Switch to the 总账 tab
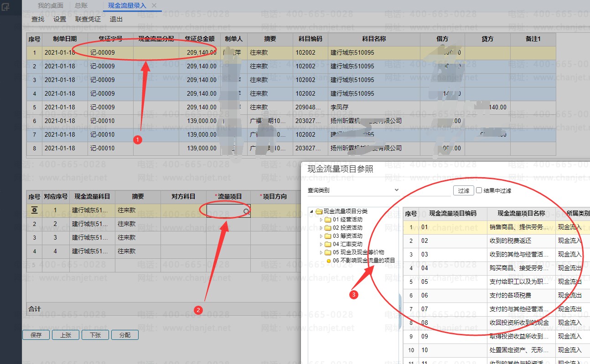Image resolution: width=590 pixels, height=364 pixels. [81, 5]
